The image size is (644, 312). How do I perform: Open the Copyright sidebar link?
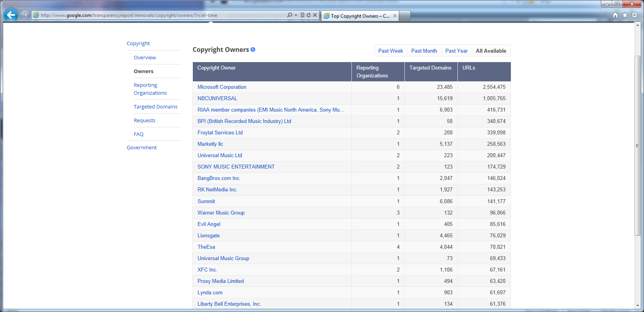tap(138, 43)
